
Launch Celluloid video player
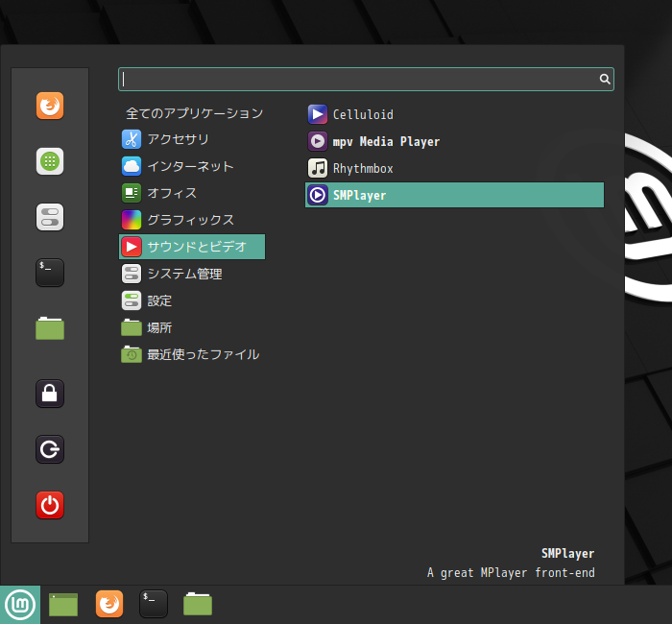pyautogui.click(x=454, y=114)
